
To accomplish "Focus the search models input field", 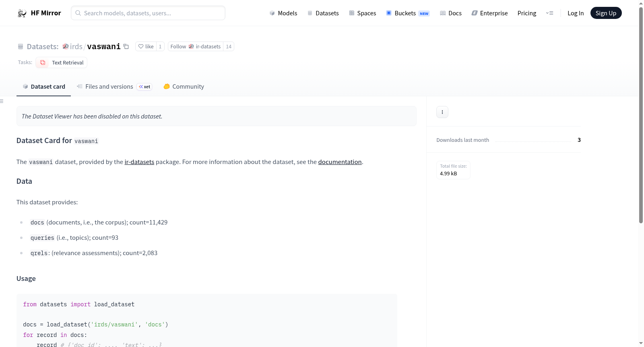I will click(x=148, y=13).
